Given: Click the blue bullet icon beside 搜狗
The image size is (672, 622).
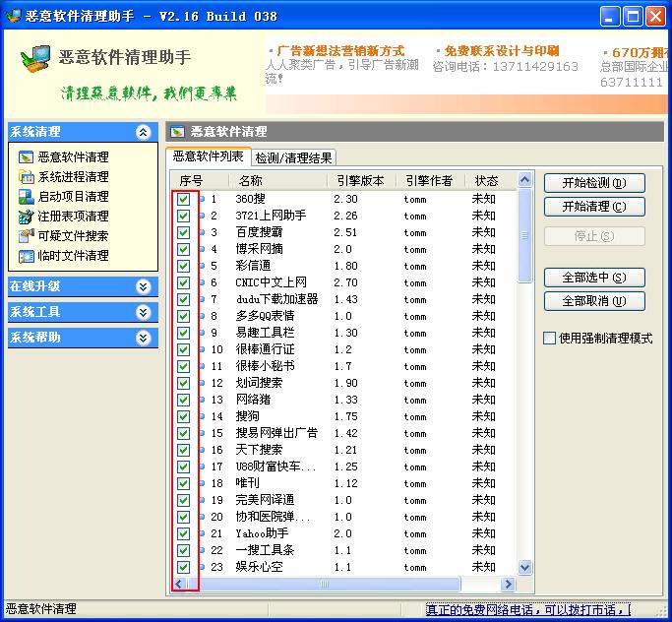Looking at the screenshot, I should point(203,415).
